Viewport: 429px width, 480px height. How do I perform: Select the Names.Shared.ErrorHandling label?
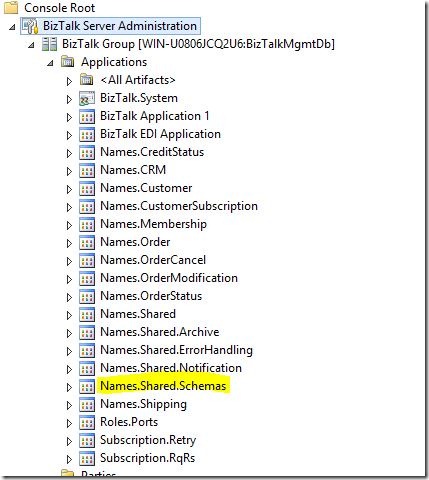click(176, 350)
